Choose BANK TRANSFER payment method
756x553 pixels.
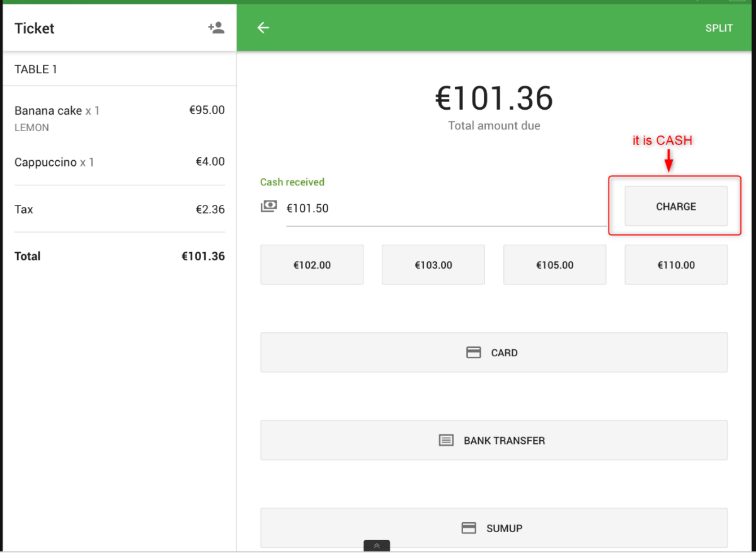[494, 440]
